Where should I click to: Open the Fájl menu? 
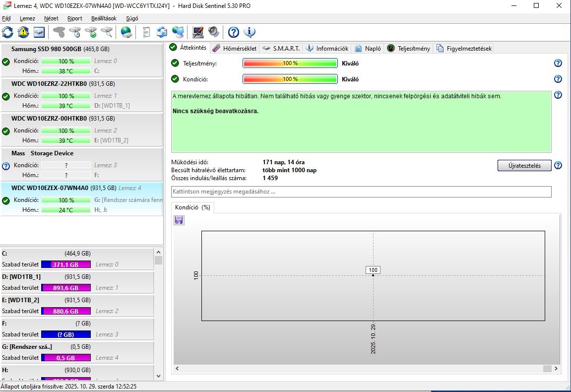(6, 18)
